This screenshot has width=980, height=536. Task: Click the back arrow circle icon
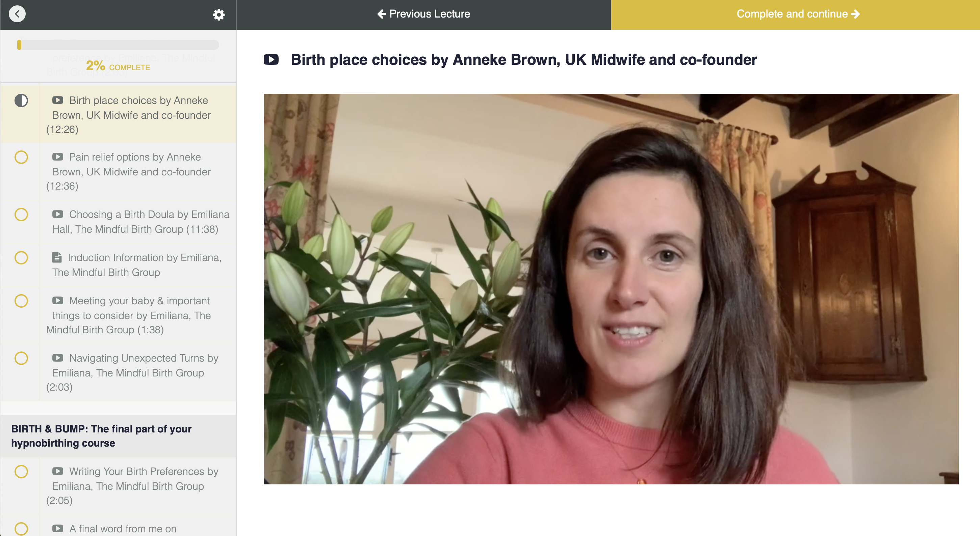pyautogui.click(x=17, y=14)
